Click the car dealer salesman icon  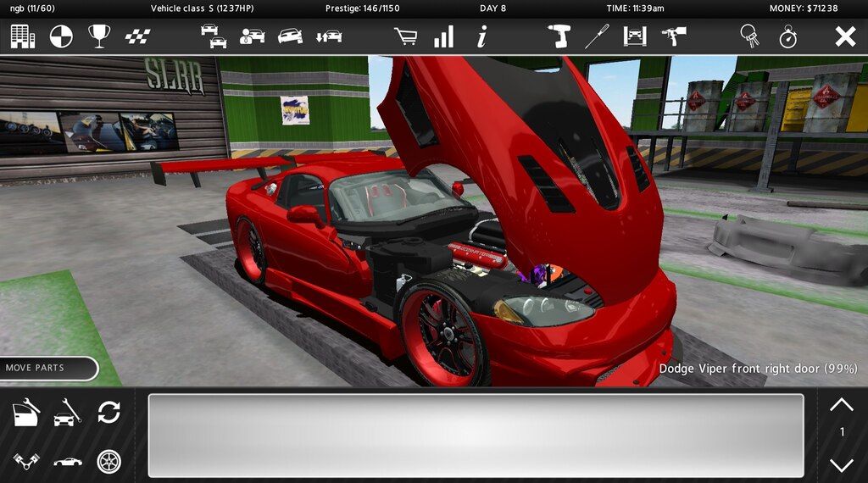[x=252, y=36]
